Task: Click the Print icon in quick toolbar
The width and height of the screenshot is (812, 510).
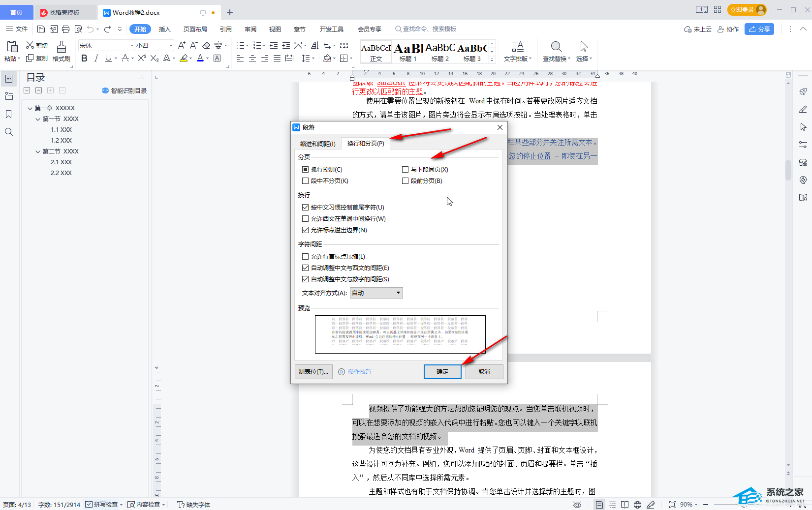Action: coord(66,29)
